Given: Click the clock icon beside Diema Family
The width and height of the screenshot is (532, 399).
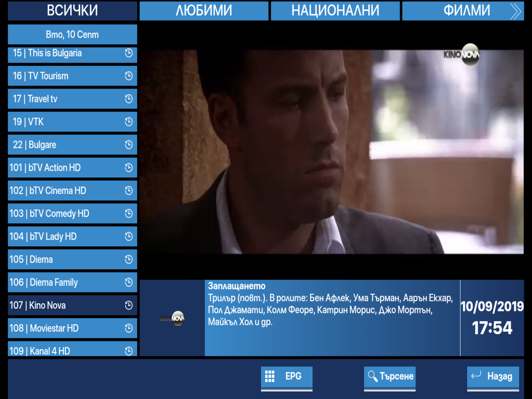Looking at the screenshot, I should tap(129, 282).
